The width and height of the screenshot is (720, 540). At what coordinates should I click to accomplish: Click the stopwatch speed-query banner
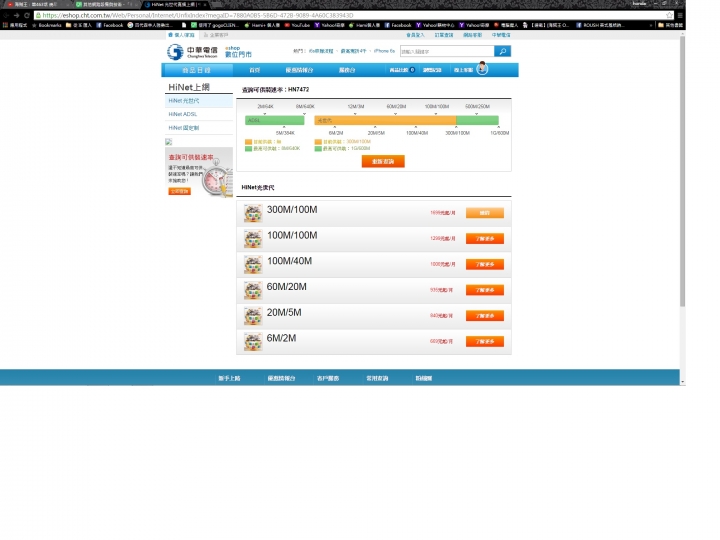click(199, 172)
